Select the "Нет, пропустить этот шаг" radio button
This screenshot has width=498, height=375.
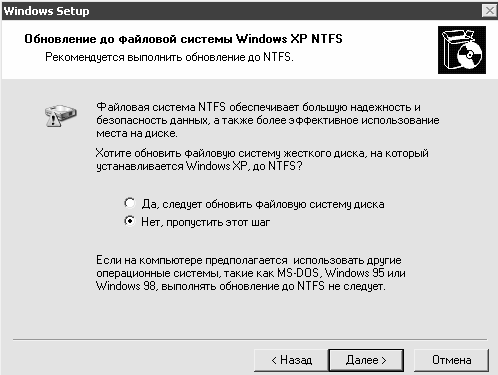click(130, 221)
